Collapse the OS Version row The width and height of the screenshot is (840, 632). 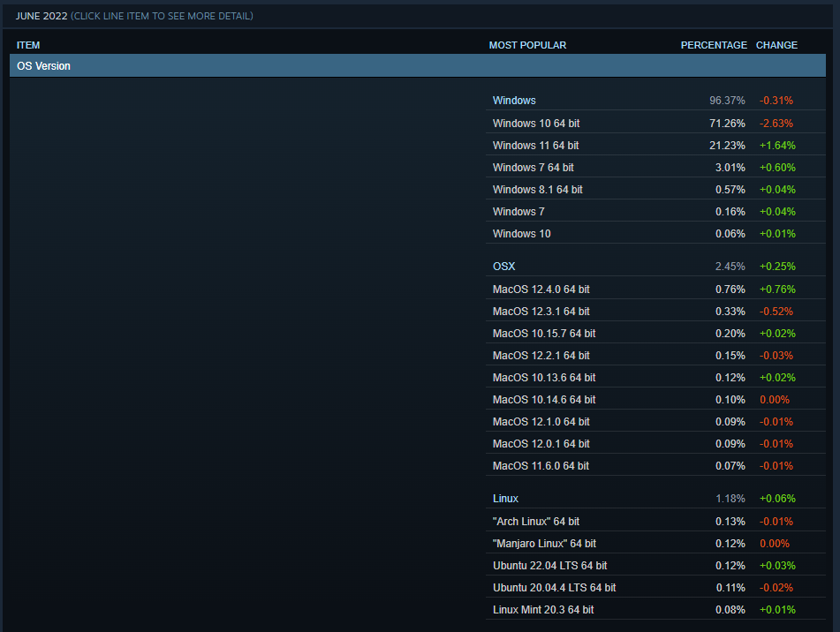pyautogui.click(x=417, y=66)
